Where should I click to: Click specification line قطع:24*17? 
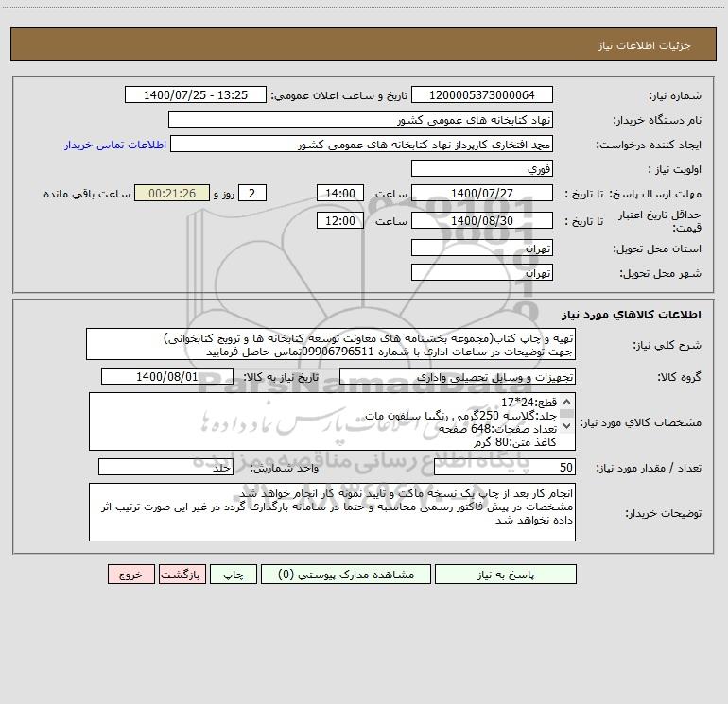pyautogui.click(x=529, y=402)
